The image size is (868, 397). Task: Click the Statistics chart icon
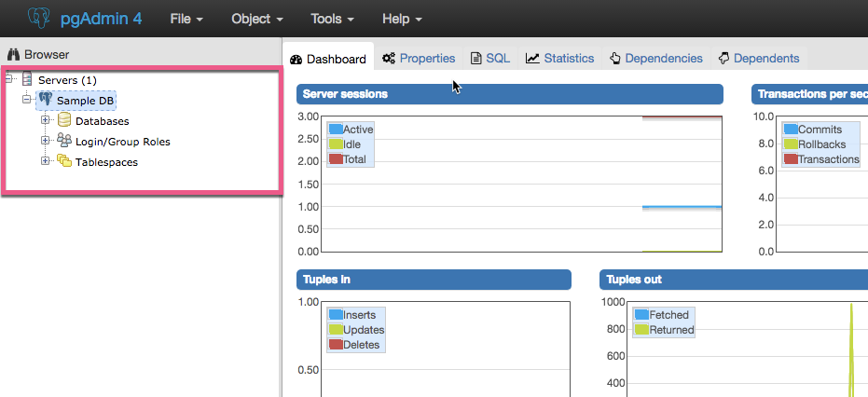[x=532, y=58]
